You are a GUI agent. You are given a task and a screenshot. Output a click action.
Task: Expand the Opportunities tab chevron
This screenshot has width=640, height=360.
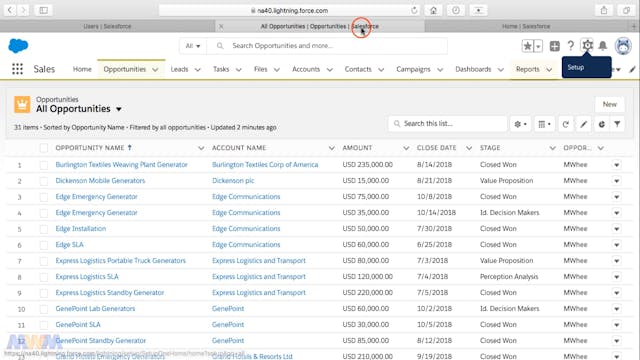click(x=155, y=69)
